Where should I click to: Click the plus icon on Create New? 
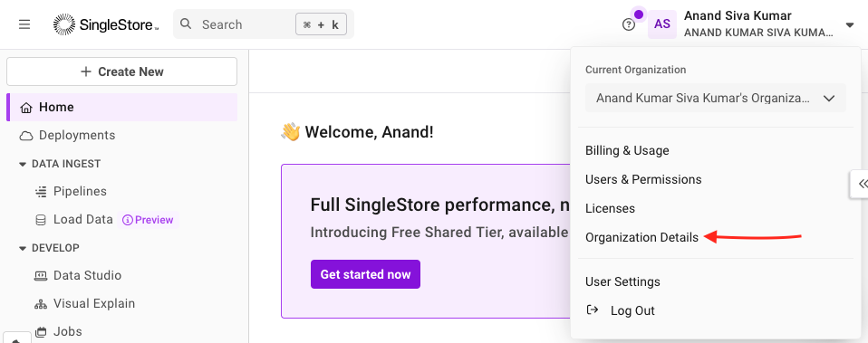click(86, 71)
